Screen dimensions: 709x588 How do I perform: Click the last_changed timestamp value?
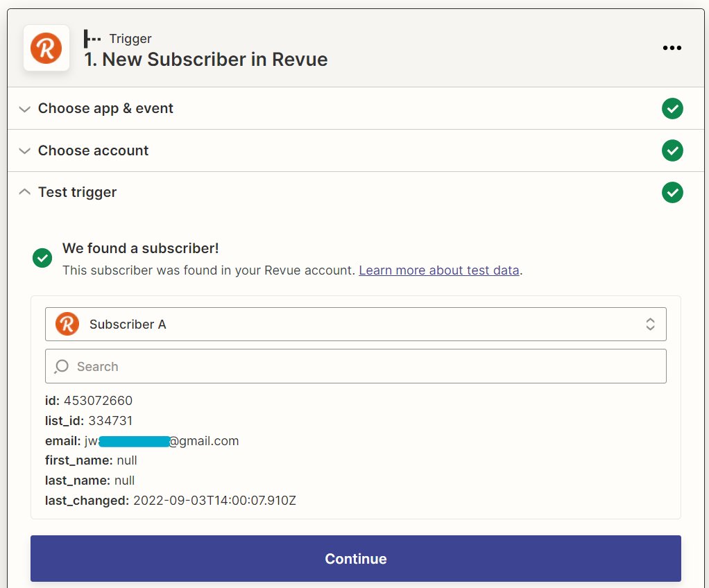(x=215, y=501)
